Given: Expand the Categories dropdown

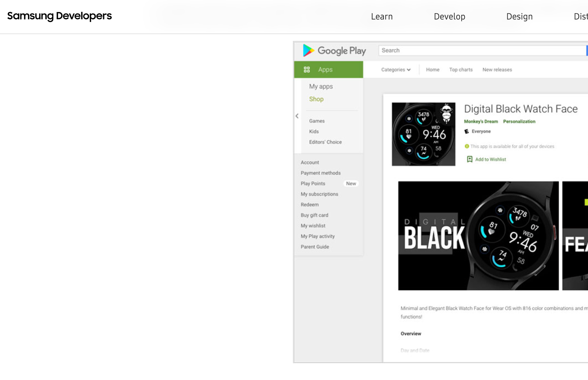Looking at the screenshot, I should click(396, 70).
